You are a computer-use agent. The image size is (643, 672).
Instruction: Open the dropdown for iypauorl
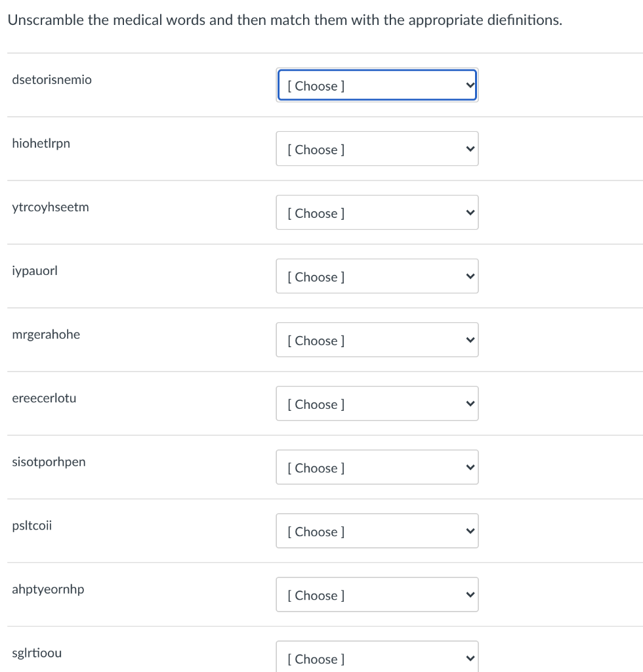click(377, 276)
